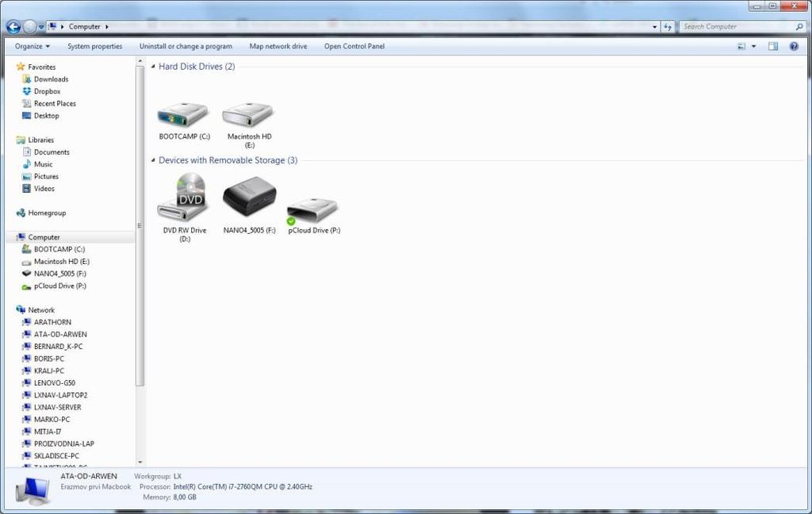The height and width of the screenshot is (514, 812).
Task: Click Uninstall or change a program
Action: click(186, 46)
